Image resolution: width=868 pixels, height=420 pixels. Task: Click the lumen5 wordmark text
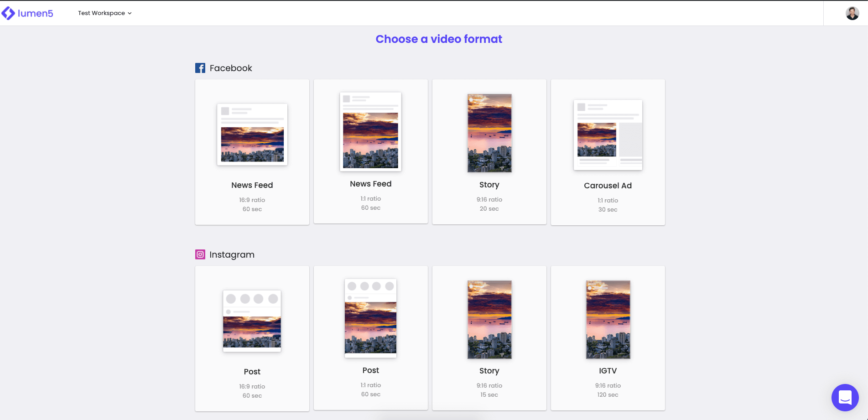point(36,13)
